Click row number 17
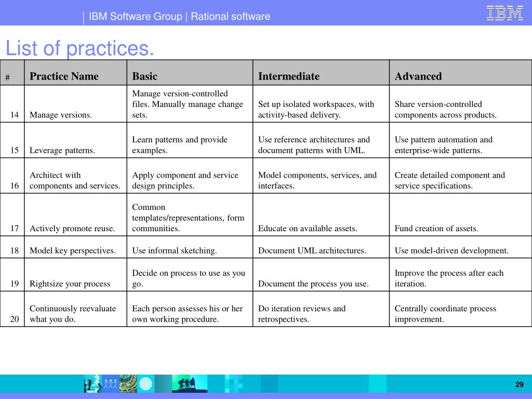 [x=14, y=229]
